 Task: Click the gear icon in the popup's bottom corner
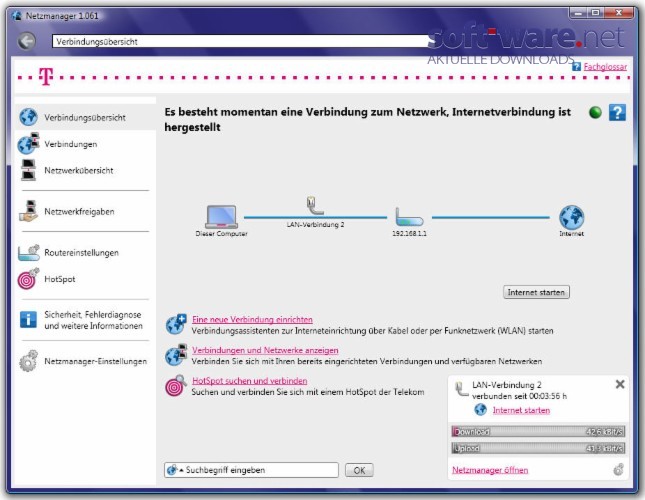pos(618,469)
